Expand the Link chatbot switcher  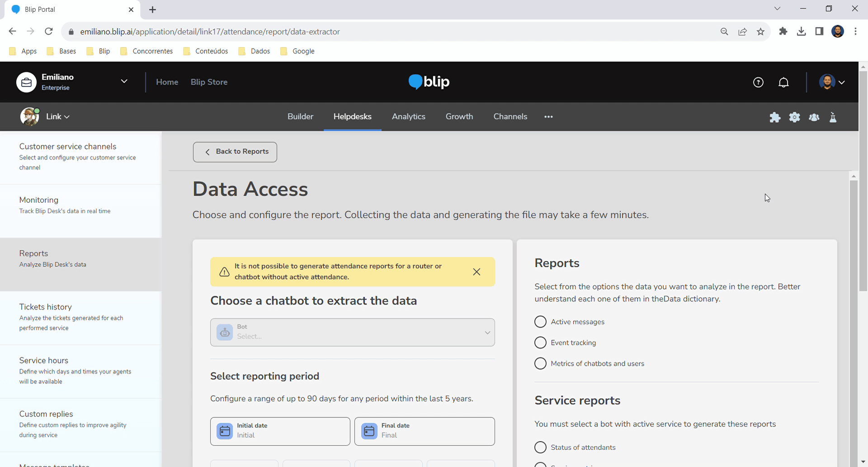tap(57, 117)
